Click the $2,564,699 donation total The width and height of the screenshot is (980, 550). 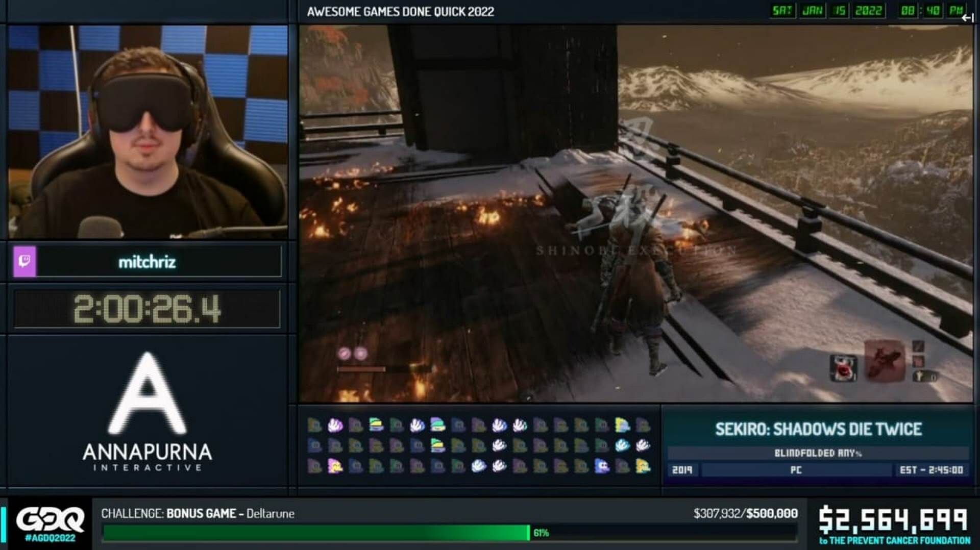[x=893, y=520]
